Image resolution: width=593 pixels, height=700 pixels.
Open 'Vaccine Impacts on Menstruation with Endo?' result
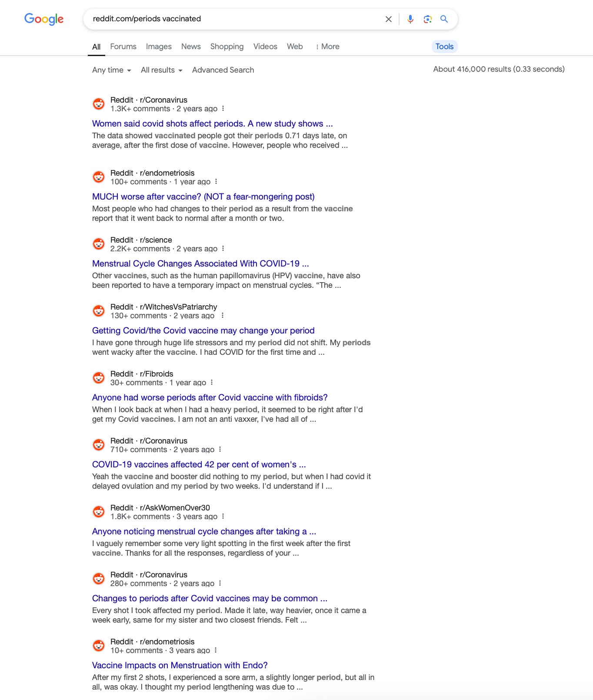click(x=180, y=666)
